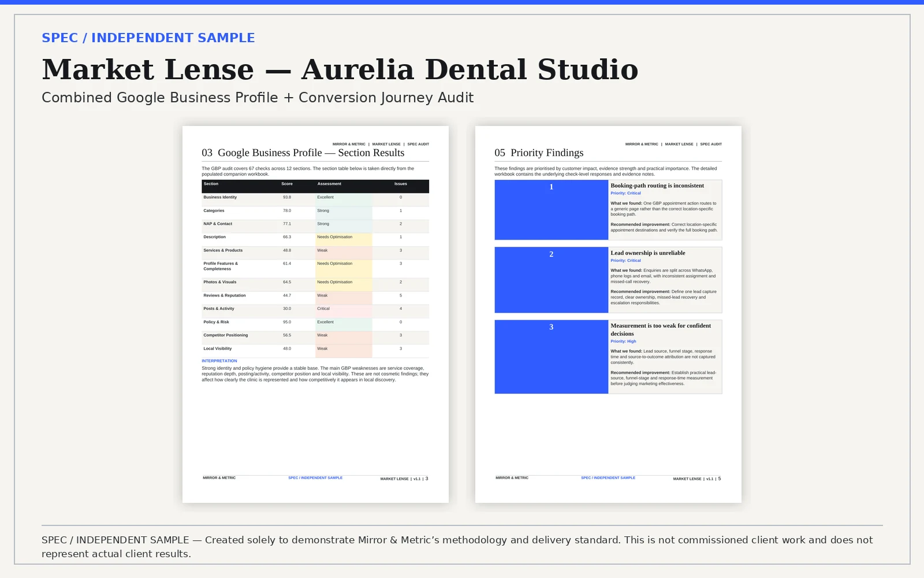The width and height of the screenshot is (924, 578).
Task: Click the Reviews & Reputation row
Action: 315,298
